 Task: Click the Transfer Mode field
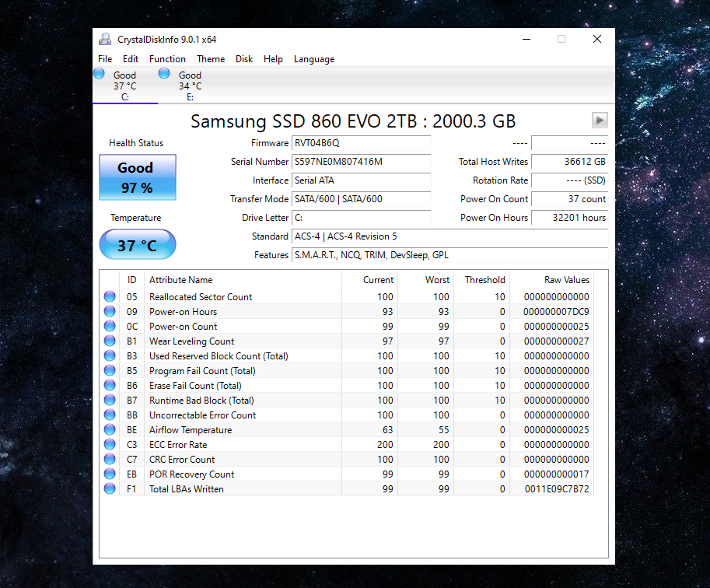pos(361,199)
